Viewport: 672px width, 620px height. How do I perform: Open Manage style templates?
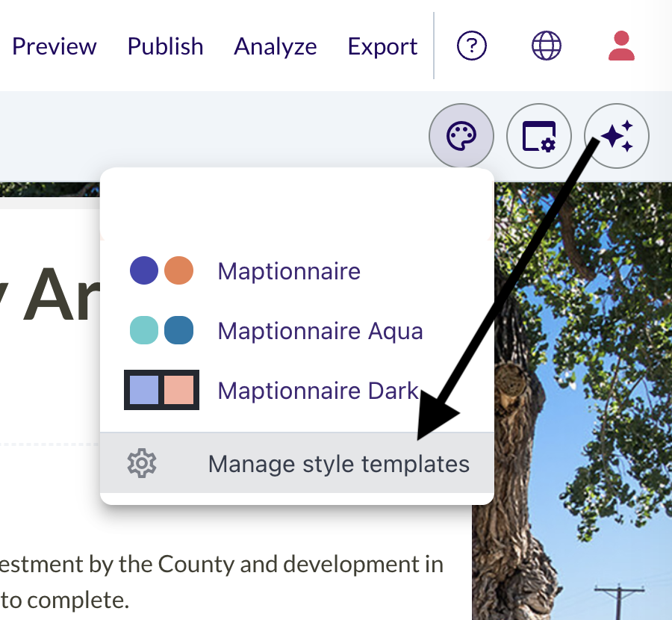point(296,463)
